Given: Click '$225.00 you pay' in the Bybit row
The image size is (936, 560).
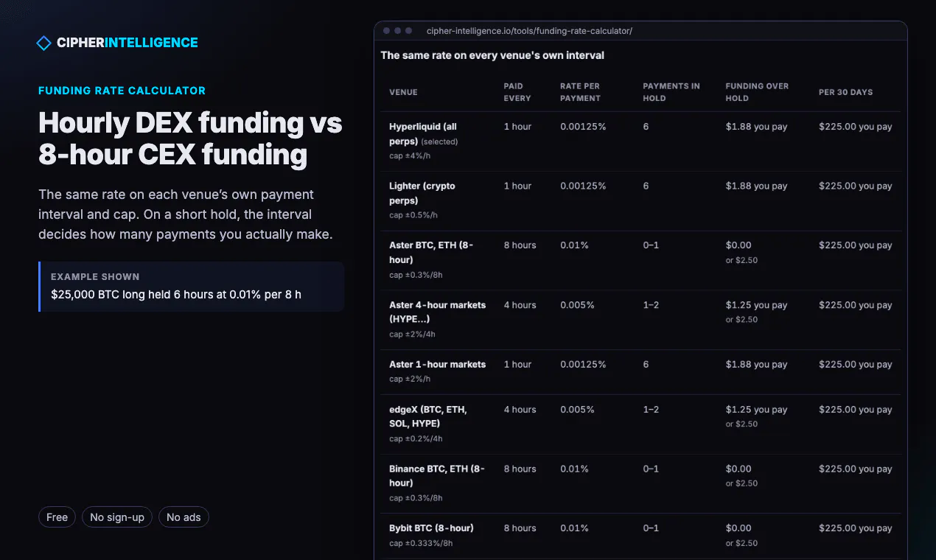Looking at the screenshot, I should tap(855, 528).
